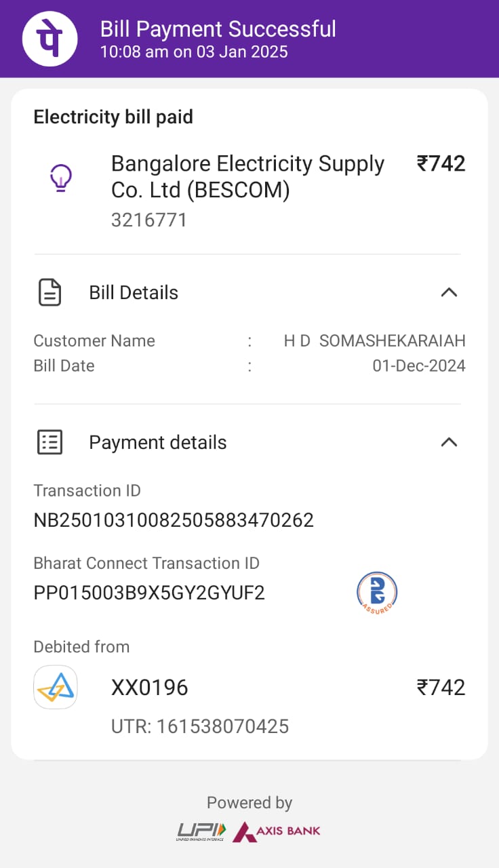
Task: Click the electricity bulb icon
Action: 61,178
